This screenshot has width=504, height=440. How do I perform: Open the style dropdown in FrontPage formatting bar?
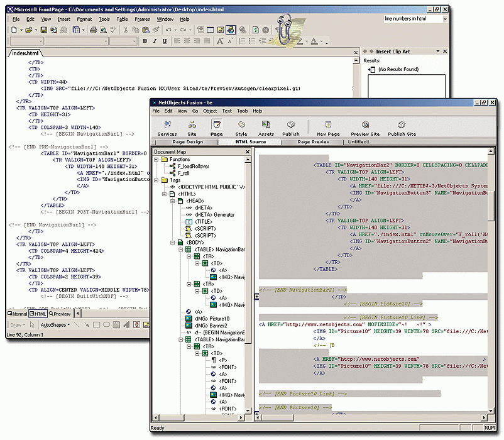coord(40,41)
